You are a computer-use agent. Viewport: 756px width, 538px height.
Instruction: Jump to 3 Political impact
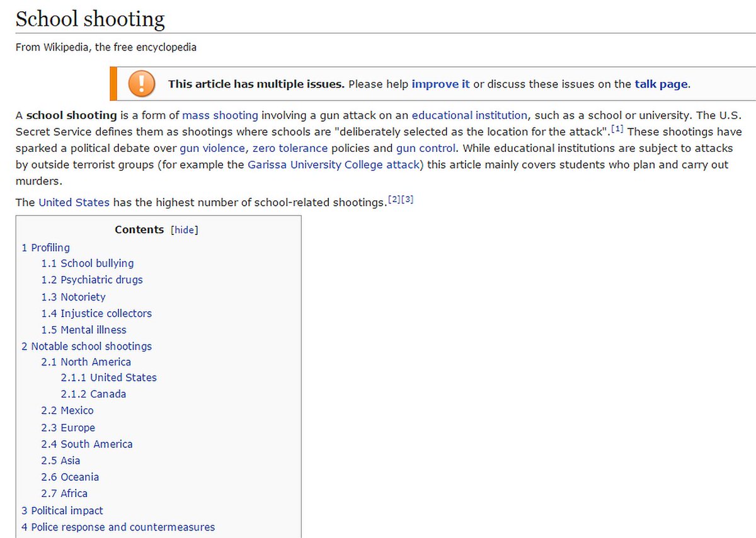(62, 511)
